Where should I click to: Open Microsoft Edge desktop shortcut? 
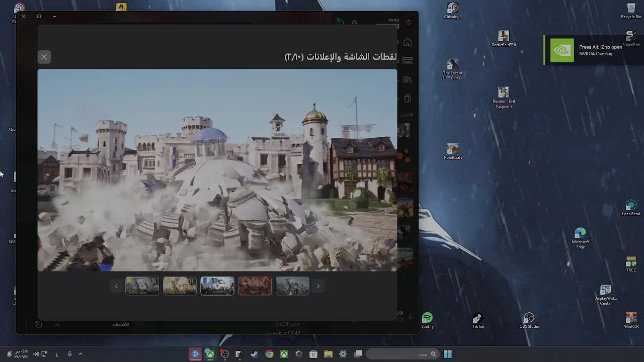(580, 239)
